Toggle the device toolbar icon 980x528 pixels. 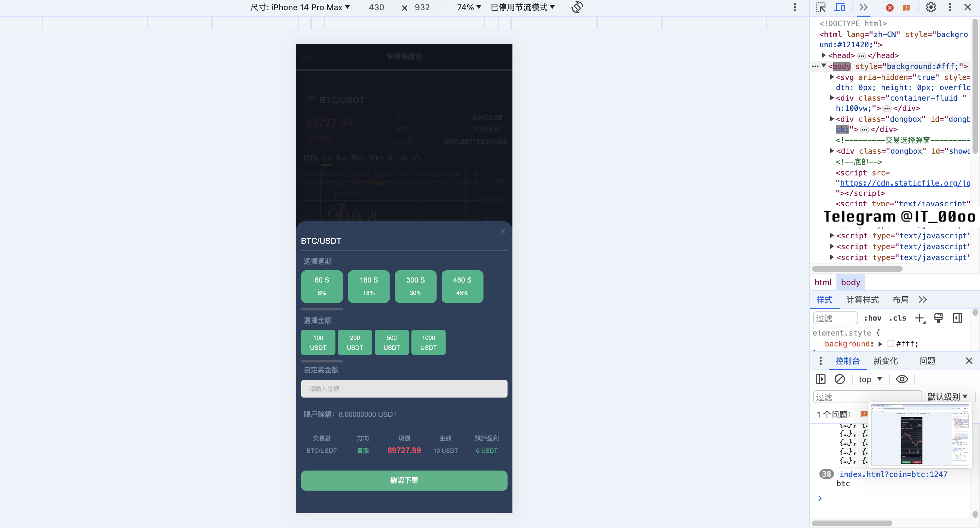840,7
